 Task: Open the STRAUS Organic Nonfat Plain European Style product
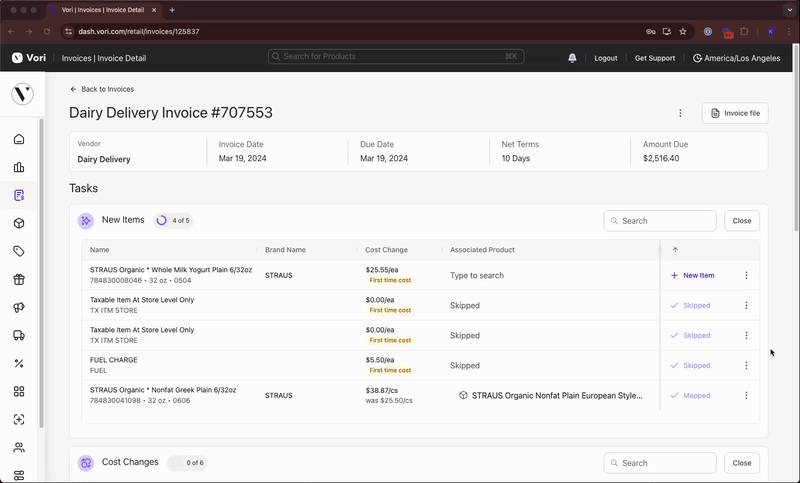pos(551,396)
